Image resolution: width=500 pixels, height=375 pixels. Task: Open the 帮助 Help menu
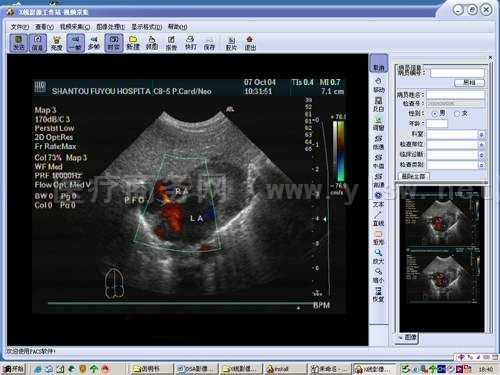point(177,27)
